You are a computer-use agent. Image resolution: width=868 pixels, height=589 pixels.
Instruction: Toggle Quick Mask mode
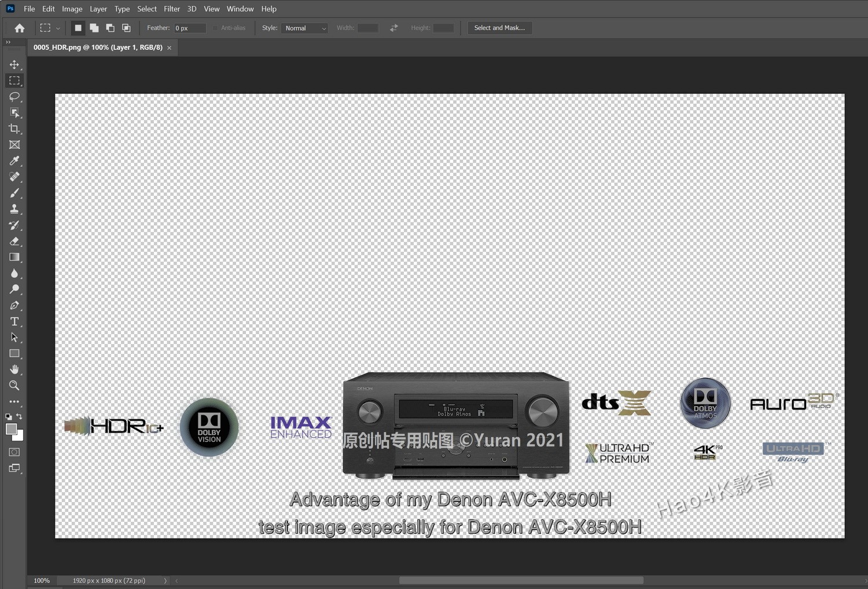click(14, 452)
